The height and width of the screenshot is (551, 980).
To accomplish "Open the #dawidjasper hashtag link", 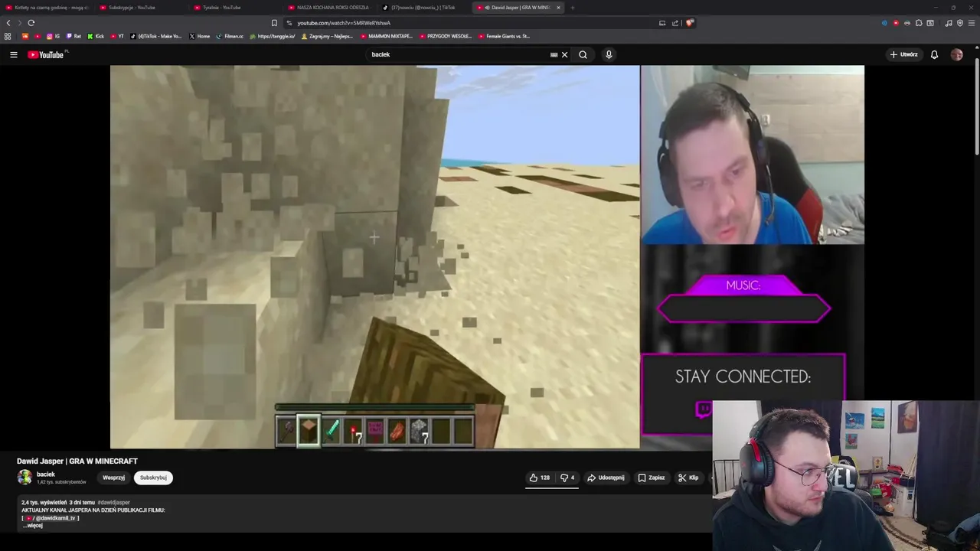I will pyautogui.click(x=113, y=503).
